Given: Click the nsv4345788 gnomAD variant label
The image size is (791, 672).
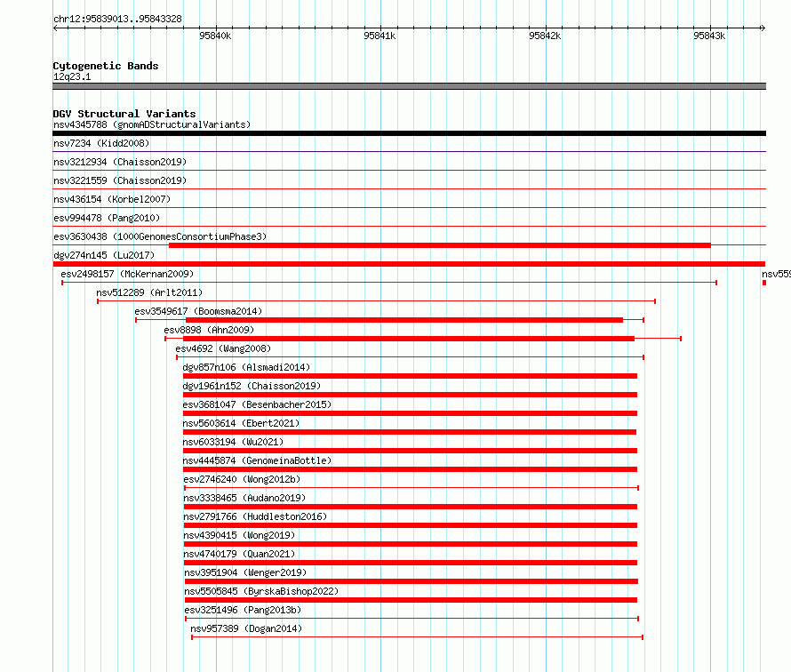Looking at the screenshot, I should [x=152, y=124].
